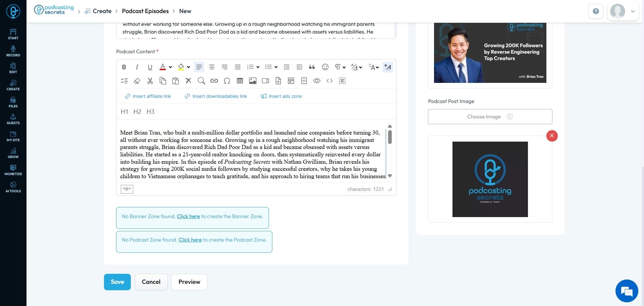
Task: Open the highlight color dropdown arrow
Action: (x=189, y=67)
